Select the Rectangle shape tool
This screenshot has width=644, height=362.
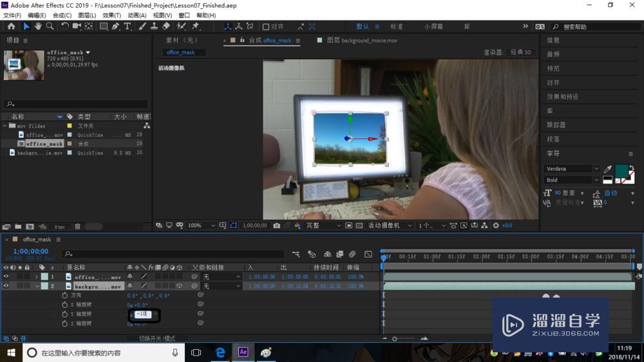pyautogui.click(x=104, y=26)
